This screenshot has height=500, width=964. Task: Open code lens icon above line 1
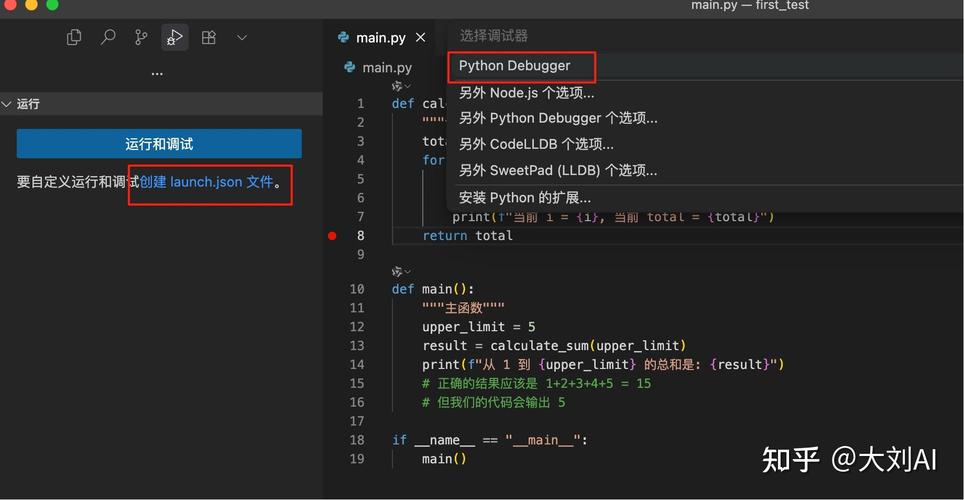point(401,85)
